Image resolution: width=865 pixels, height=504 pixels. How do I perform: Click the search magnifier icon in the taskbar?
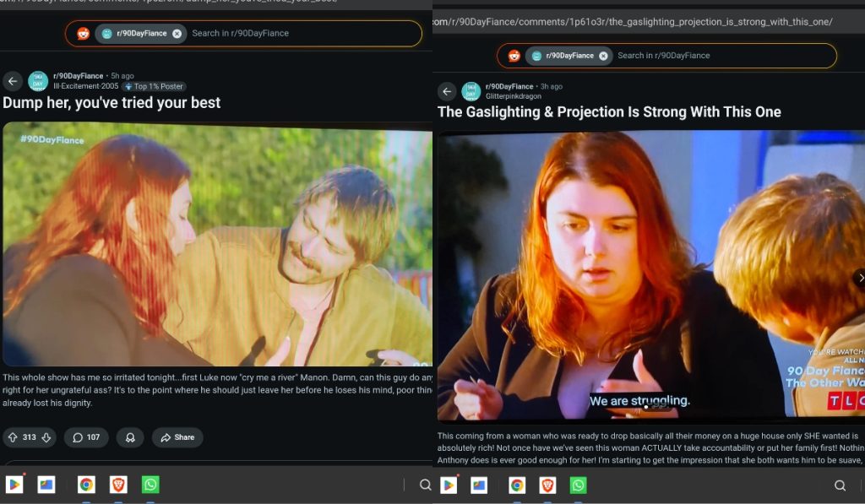pos(424,485)
